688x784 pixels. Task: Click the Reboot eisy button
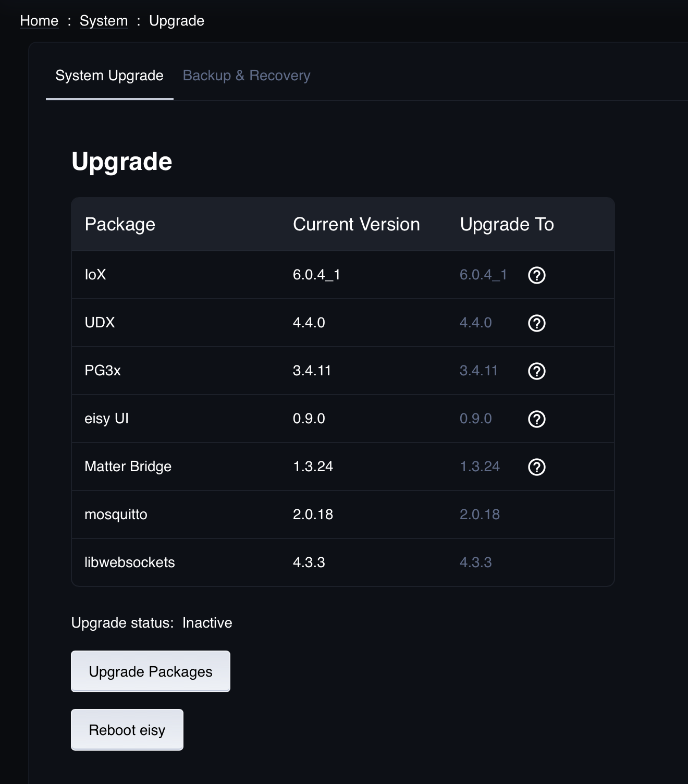(x=127, y=730)
